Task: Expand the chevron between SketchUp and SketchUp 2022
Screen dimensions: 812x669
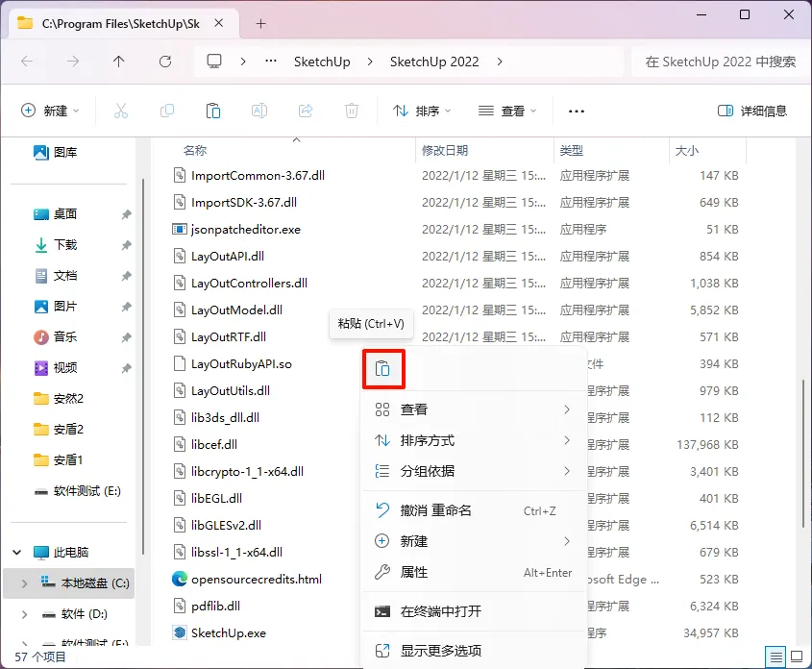Action: coord(370,62)
